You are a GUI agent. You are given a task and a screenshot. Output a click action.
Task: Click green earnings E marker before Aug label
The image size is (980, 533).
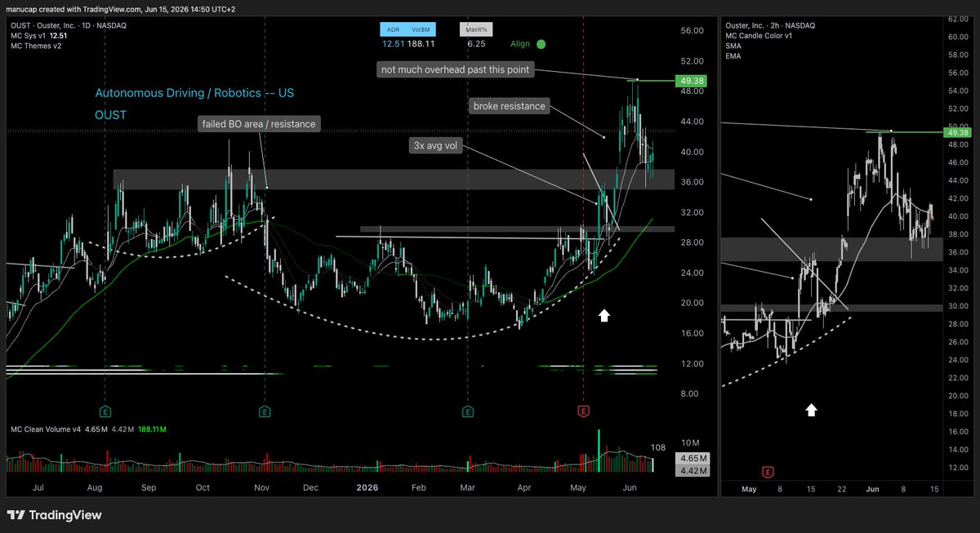tap(105, 410)
